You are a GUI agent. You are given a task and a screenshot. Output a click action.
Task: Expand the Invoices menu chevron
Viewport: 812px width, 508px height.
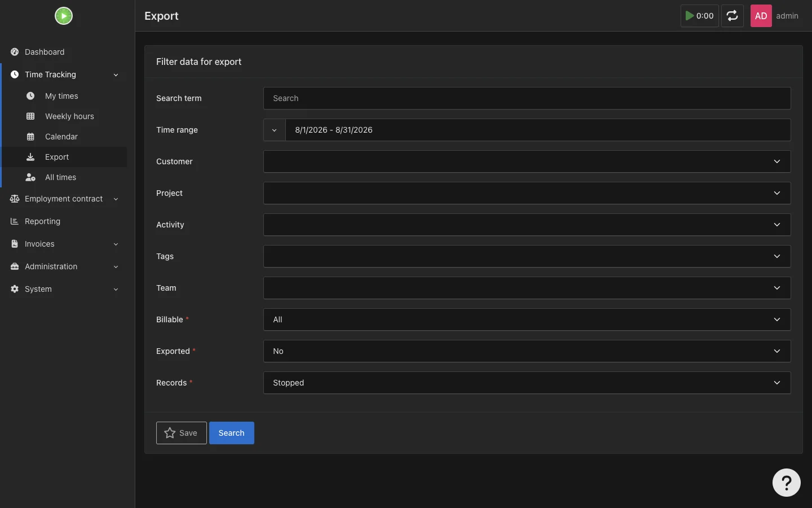[116, 244]
